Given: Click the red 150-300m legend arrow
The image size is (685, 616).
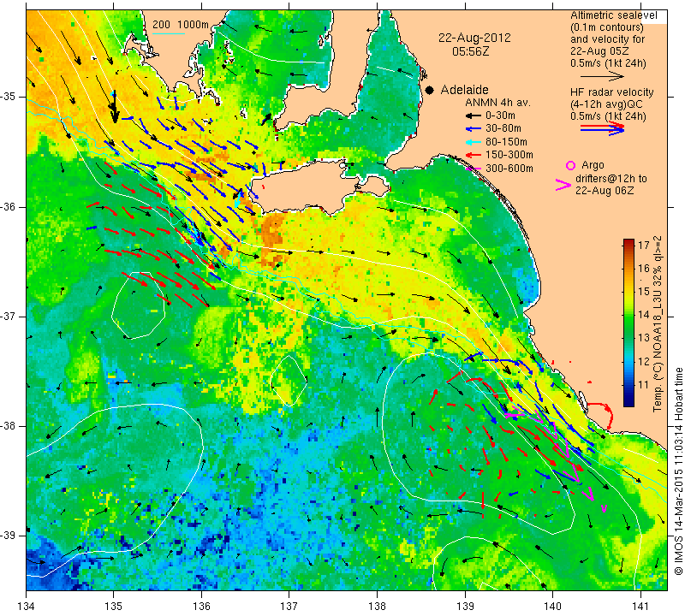Looking at the screenshot, I should coord(474,155).
